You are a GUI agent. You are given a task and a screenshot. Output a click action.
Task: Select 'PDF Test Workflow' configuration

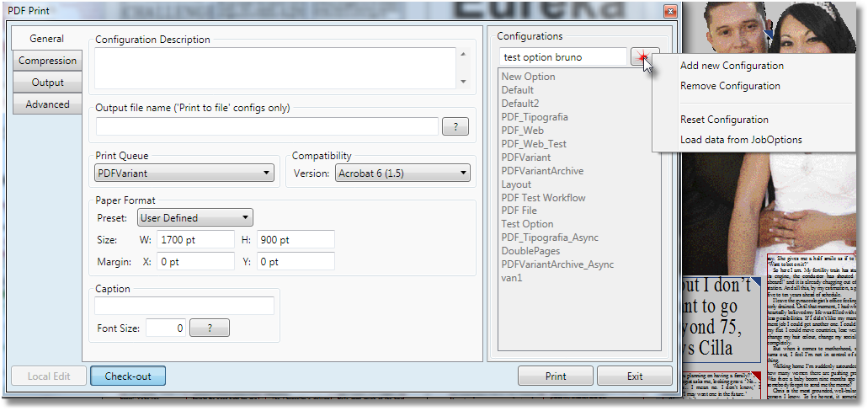point(543,197)
